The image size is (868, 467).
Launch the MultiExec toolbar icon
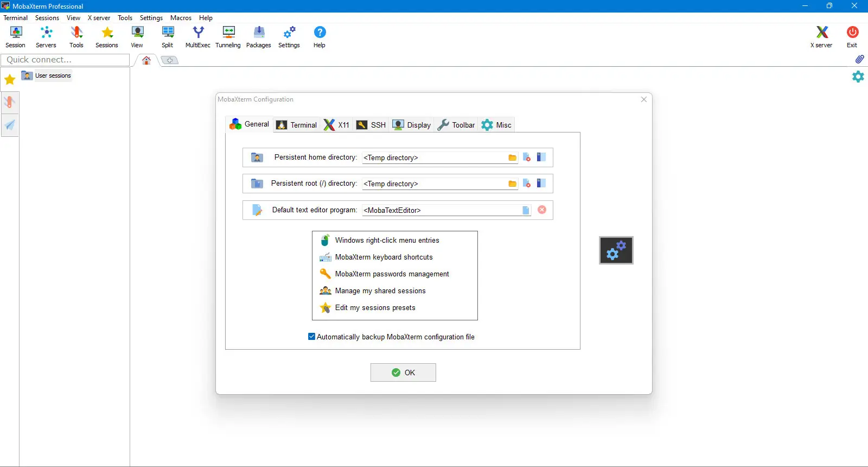click(x=198, y=37)
